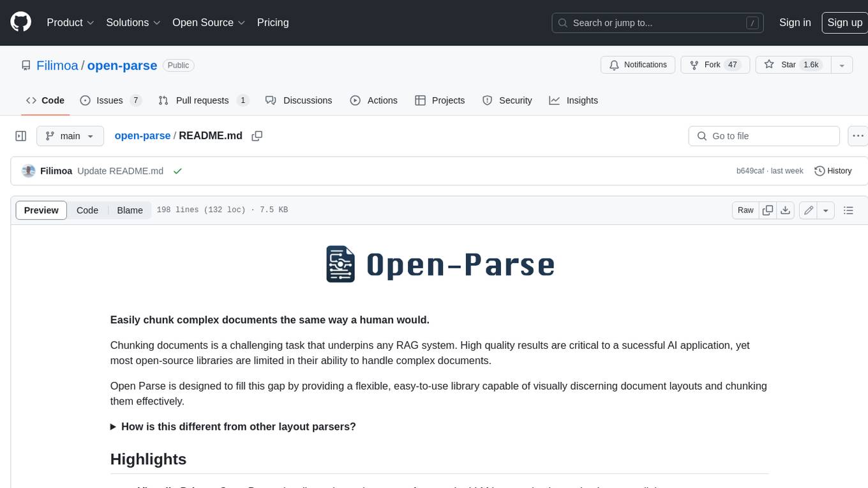Expand the Product menu

coord(70,22)
